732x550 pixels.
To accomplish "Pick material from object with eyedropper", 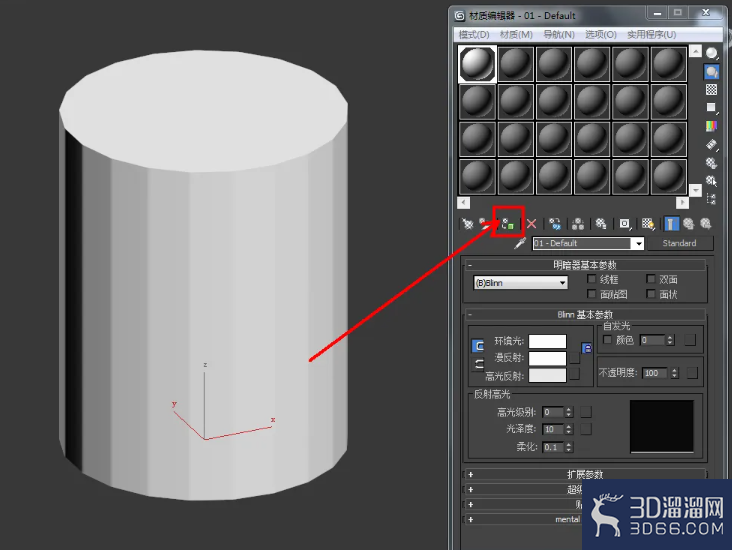I will click(520, 243).
